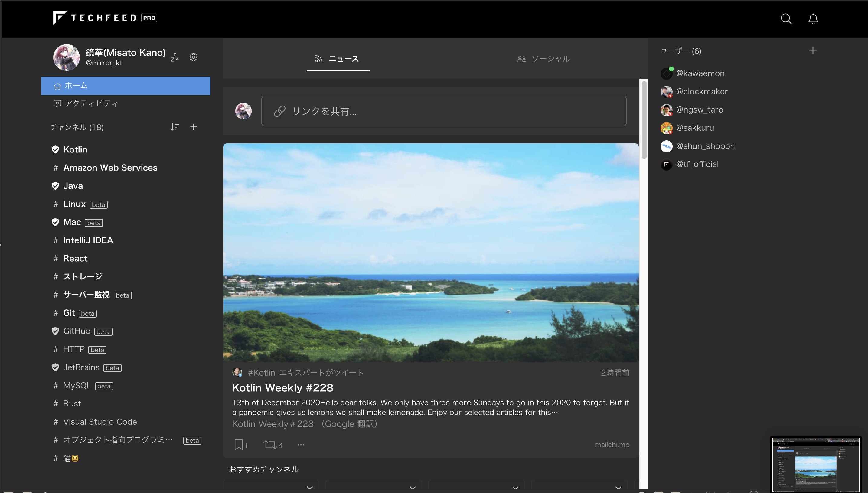Open the search magnifier icon
The image size is (868, 493).
[786, 19]
